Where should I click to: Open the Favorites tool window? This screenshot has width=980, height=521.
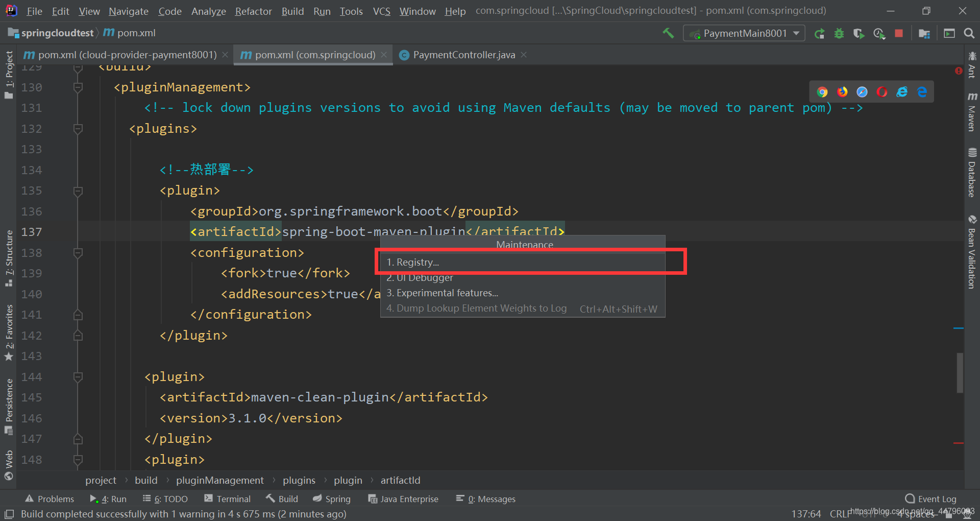[x=9, y=333]
